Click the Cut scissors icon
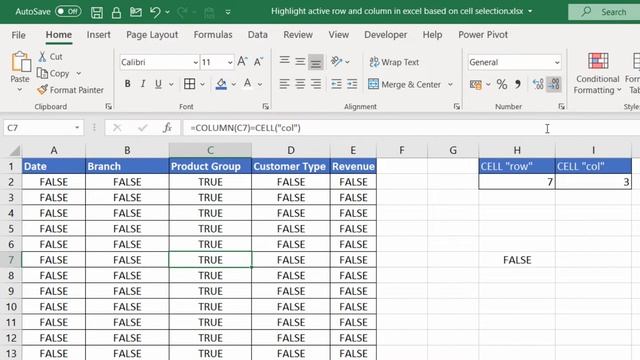This screenshot has width=640, height=360. (42, 57)
